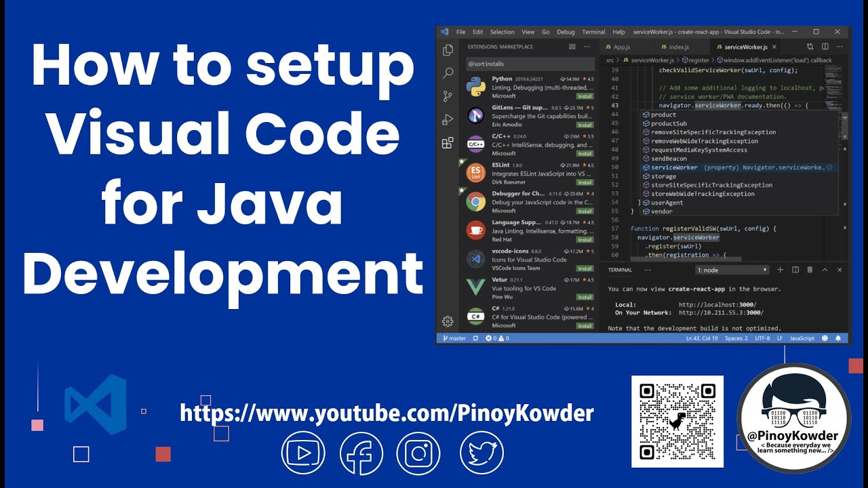
Task: Add a new terminal with plus icon
Action: point(781,270)
